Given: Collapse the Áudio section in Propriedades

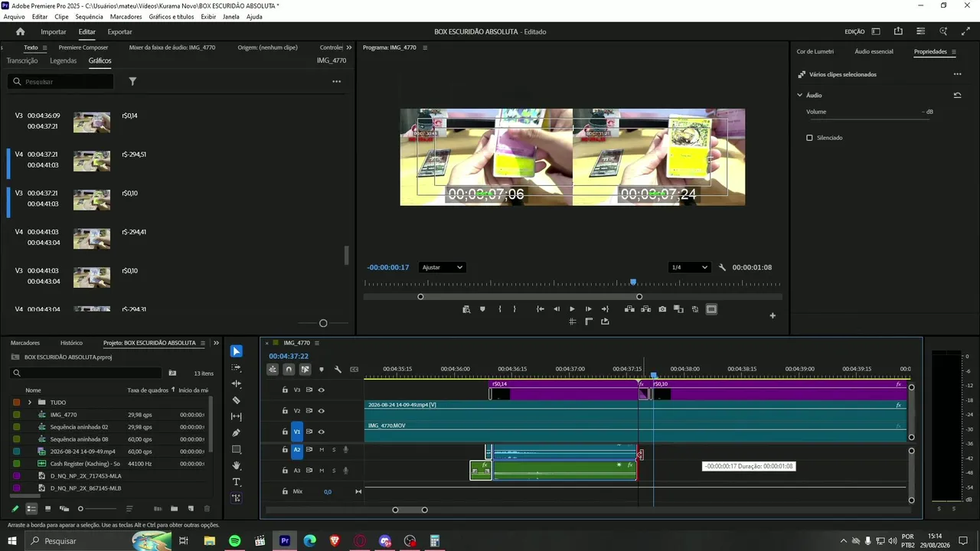Looking at the screenshot, I should pos(800,95).
